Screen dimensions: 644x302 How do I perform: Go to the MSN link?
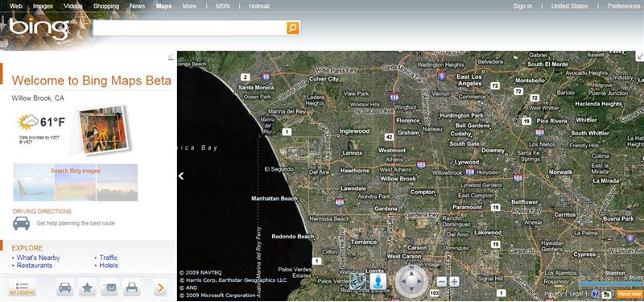pyautogui.click(x=223, y=6)
